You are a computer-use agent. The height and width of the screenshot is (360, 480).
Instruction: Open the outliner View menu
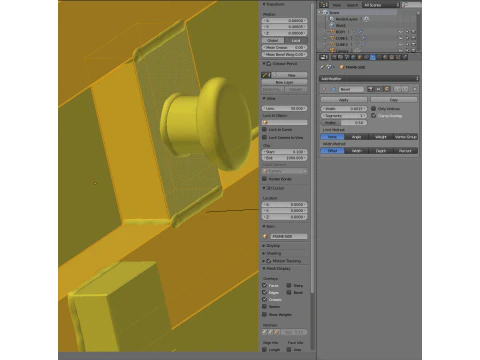pos(337,5)
